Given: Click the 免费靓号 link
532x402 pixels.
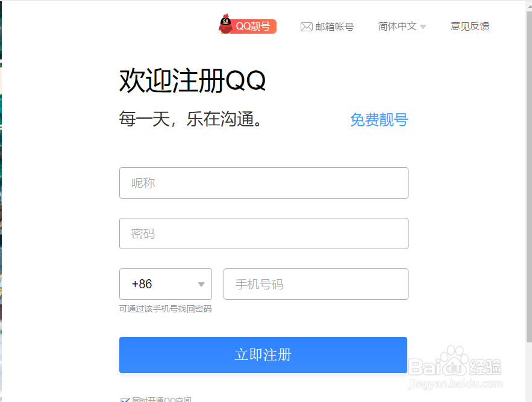Looking at the screenshot, I should tap(379, 120).
